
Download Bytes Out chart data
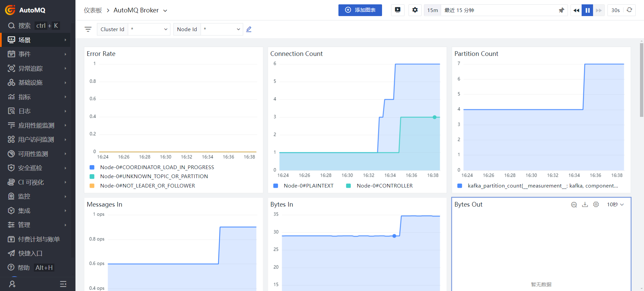(x=585, y=205)
